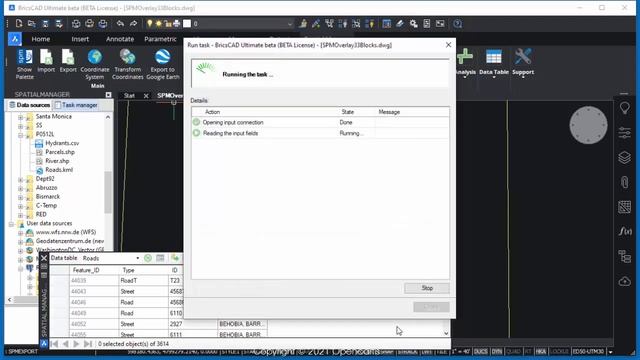Image resolution: width=640 pixels, height=360 pixels.
Task: Click the LookFrom view navigation circle
Action: (x=588, y=125)
